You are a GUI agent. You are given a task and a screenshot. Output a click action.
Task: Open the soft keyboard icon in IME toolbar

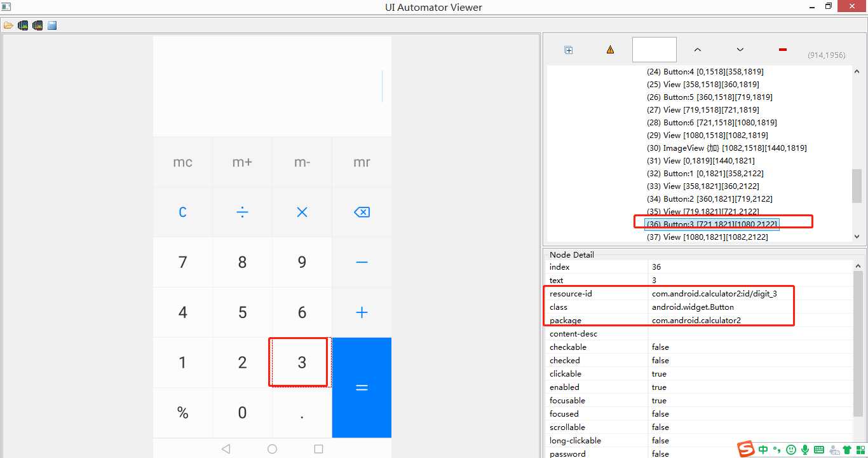(x=819, y=450)
